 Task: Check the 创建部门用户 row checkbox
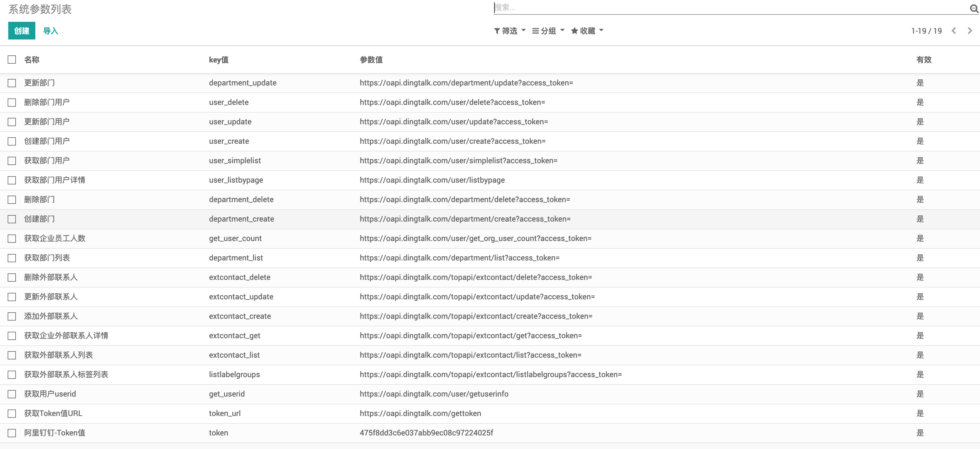(12, 141)
